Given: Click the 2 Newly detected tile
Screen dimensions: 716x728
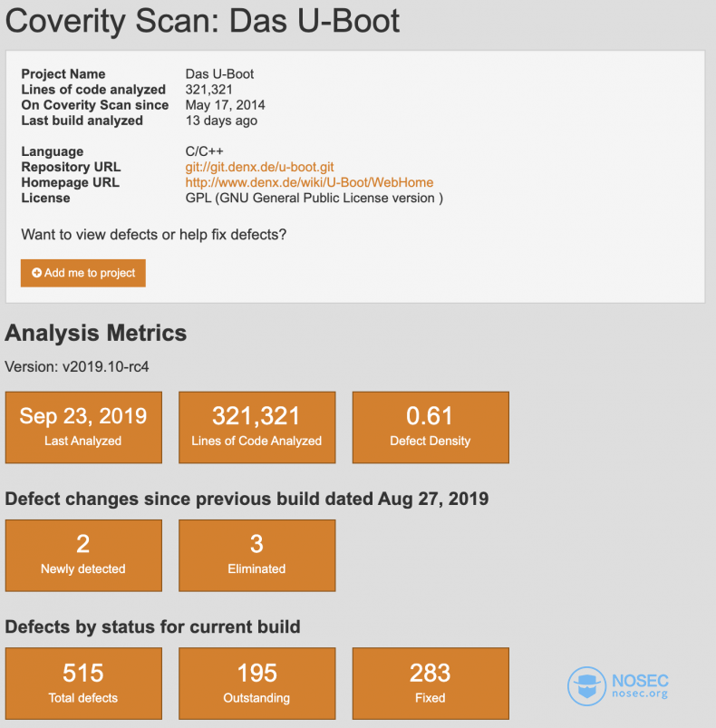Looking at the screenshot, I should (83, 555).
